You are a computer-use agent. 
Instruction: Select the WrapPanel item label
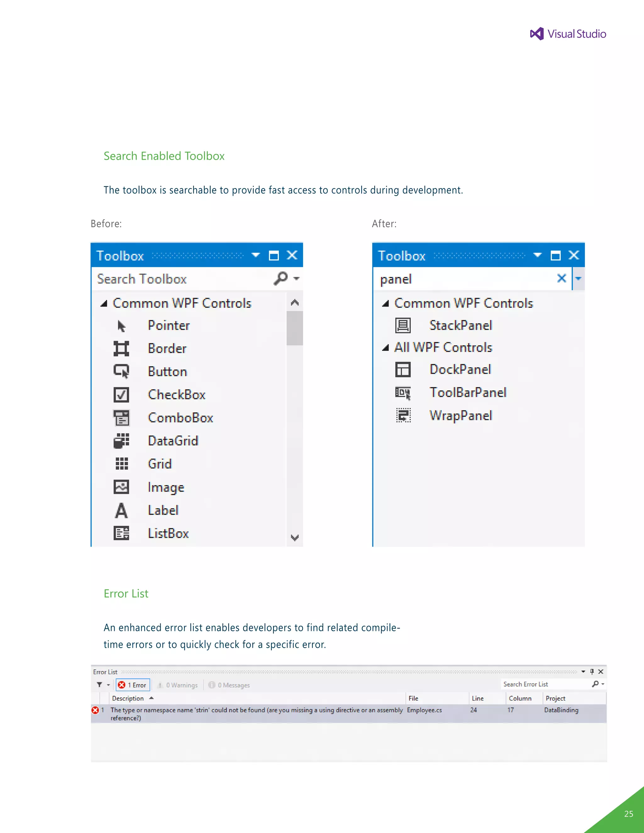tap(461, 416)
